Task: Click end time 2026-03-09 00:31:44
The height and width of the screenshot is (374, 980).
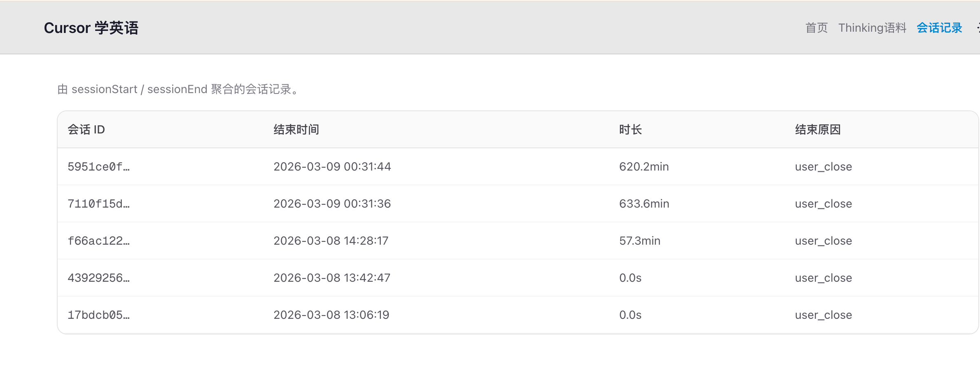Action: 332,167
